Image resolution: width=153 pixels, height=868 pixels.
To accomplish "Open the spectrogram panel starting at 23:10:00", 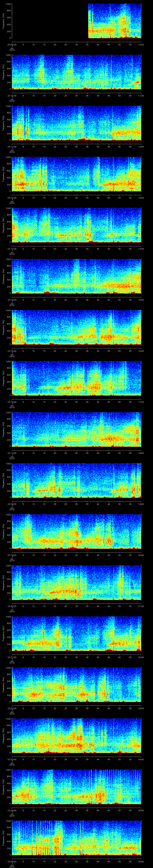I will (x=77, y=72).
